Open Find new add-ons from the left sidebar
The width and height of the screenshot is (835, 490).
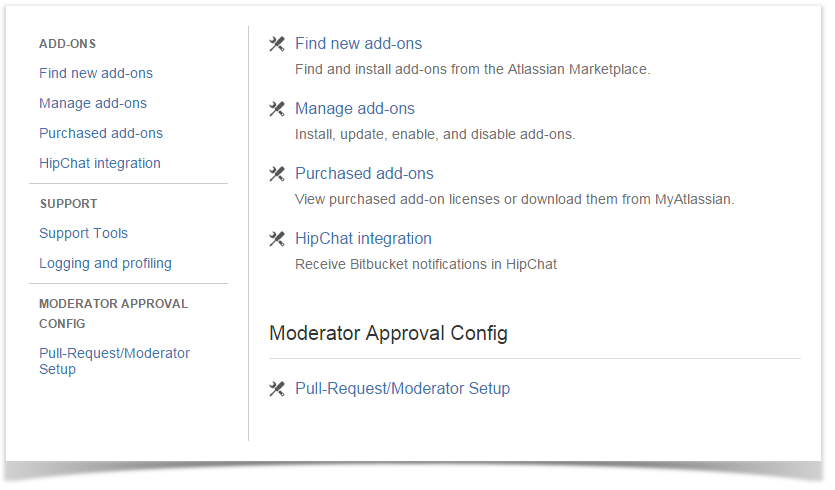[96, 73]
